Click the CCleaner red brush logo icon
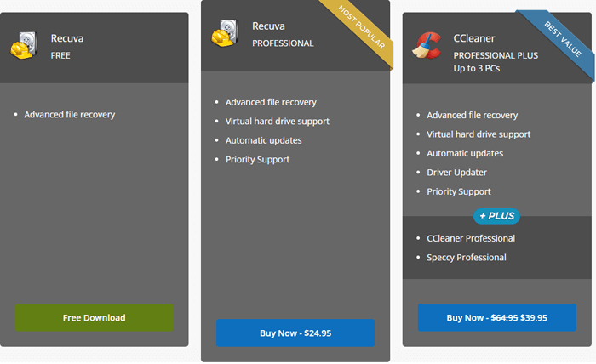The image size is (596, 364). pos(427,46)
